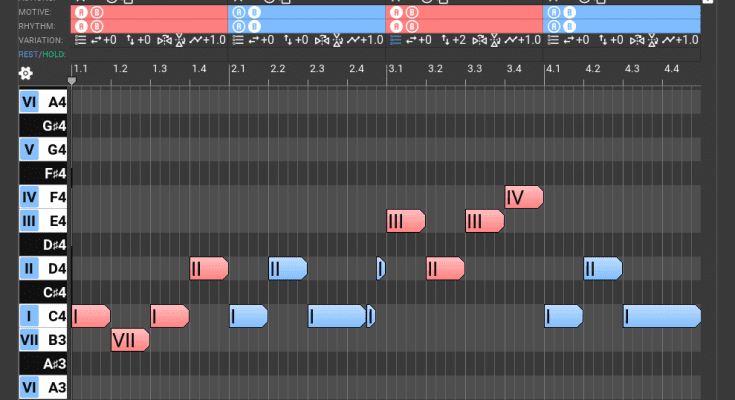Toggle motive B in blue bar 2
The height and width of the screenshot is (400, 735).
pyautogui.click(x=249, y=13)
